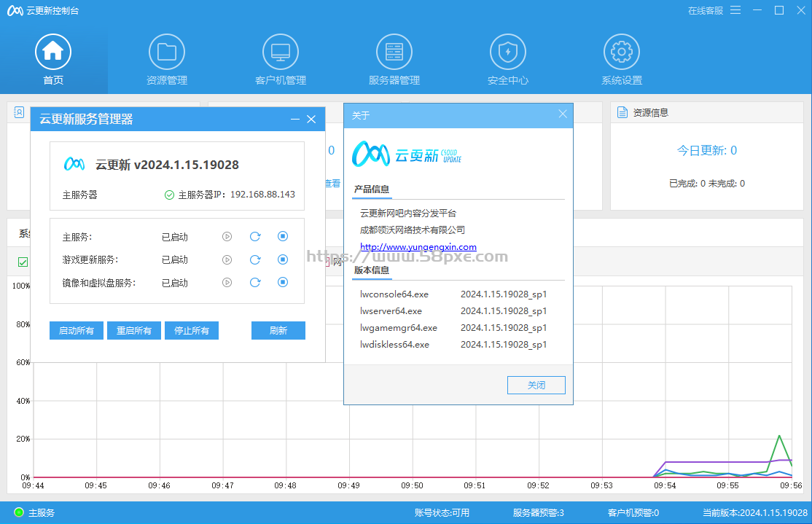Open the www.yungengxin.com link
The width and height of the screenshot is (812, 524).
[x=418, y=247]
